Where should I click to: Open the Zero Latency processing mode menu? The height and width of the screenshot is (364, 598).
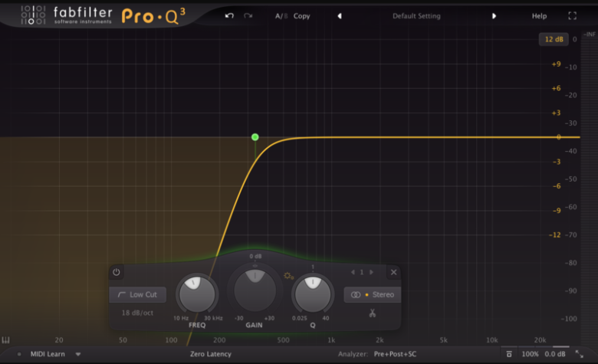pyautogui.click(x=211, y=354)
